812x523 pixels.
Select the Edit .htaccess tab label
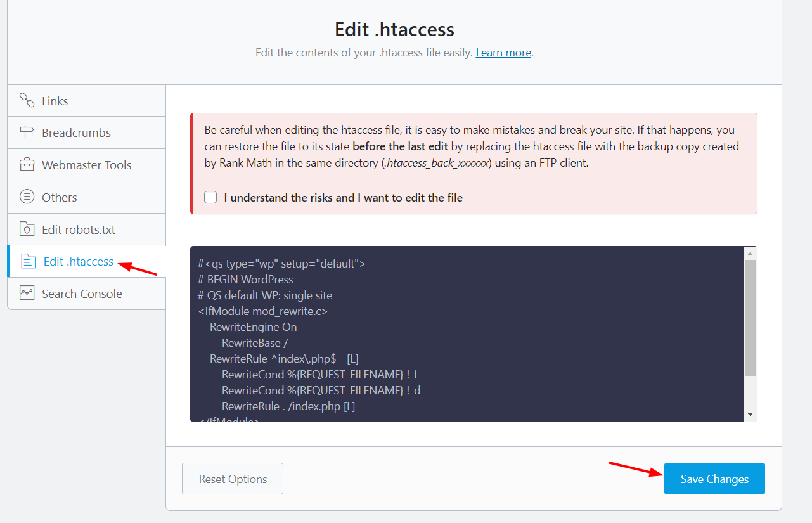[x=79, y=261]
